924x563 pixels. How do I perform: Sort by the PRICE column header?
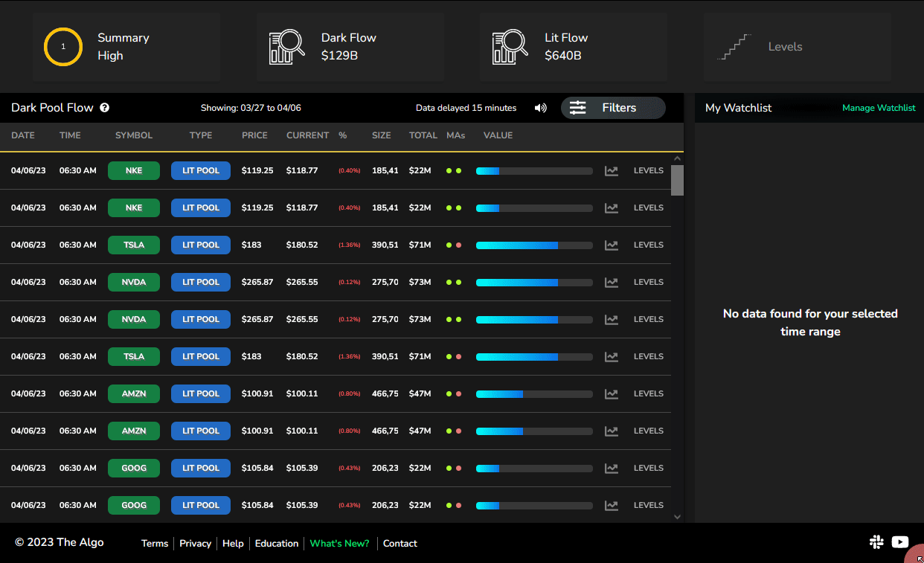tap(254, 135)
